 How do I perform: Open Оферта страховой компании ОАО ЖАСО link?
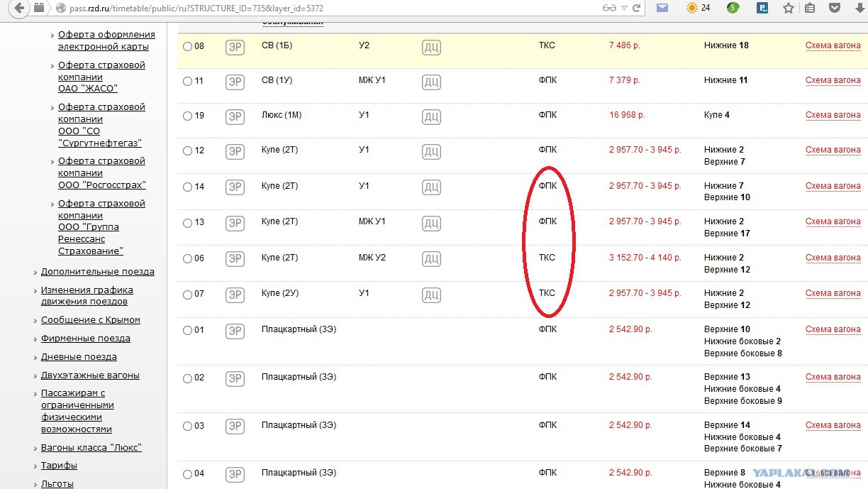(101, 77)
